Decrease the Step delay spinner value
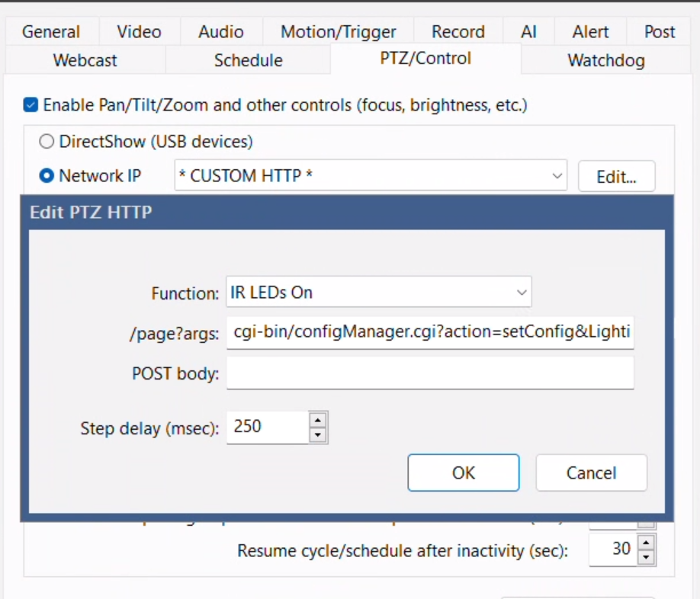This screenshot has height=599, width=700. 319,435
